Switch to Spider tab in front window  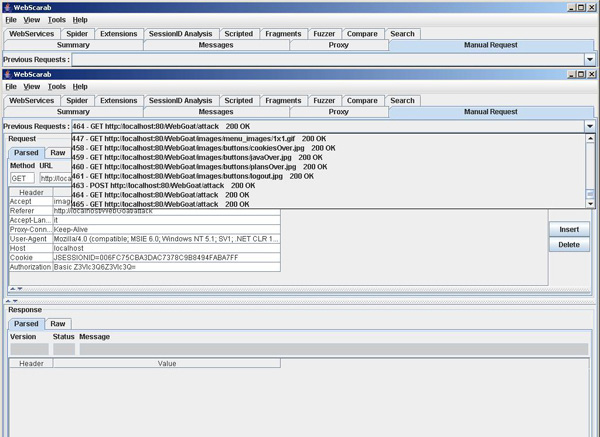click(77, 101)
